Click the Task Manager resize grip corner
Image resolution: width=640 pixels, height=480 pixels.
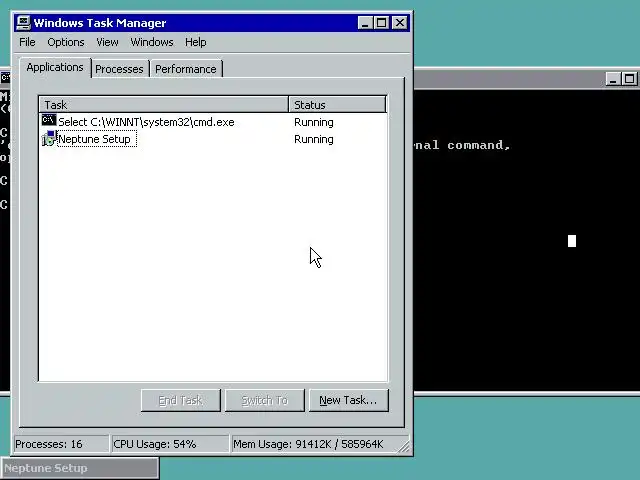click(x=404, y=447)
